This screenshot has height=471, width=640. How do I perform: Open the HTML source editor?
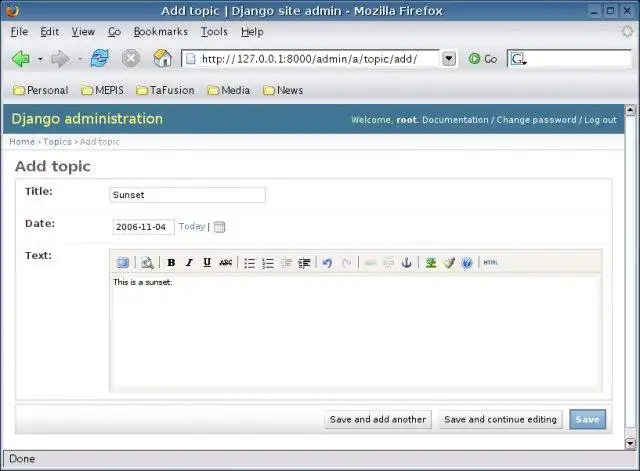coord(491,262)
